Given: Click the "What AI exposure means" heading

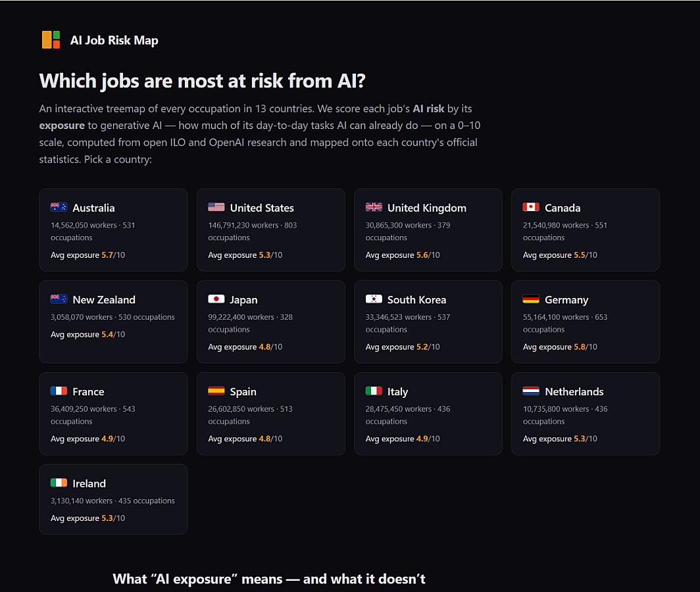Looking at the screenshot, I should [268, 579].
